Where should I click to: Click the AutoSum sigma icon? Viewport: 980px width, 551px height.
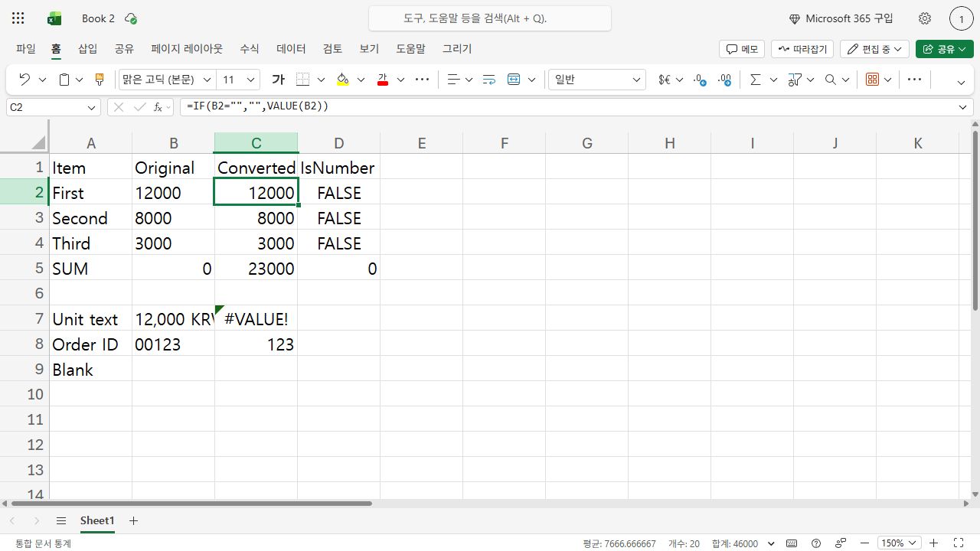point(756,80)
